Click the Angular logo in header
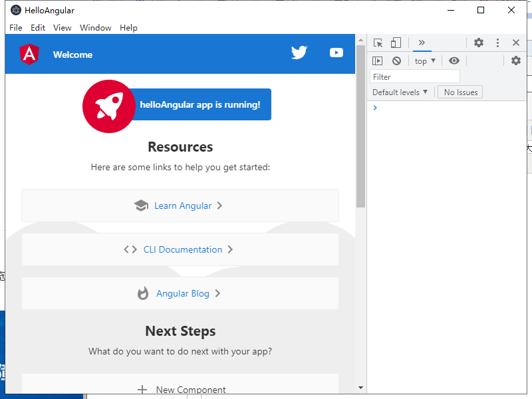532x399 pixels. pyautogui.click(x=29, y=55)
